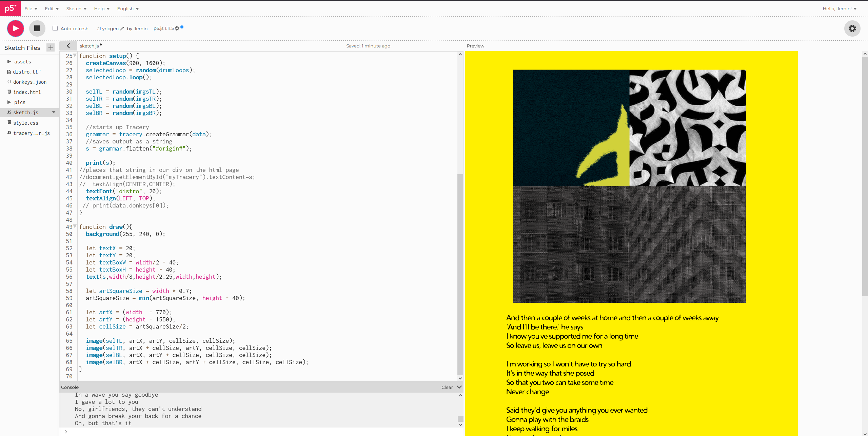Click the editor scroll-down arrow

[x=460, y=378]
